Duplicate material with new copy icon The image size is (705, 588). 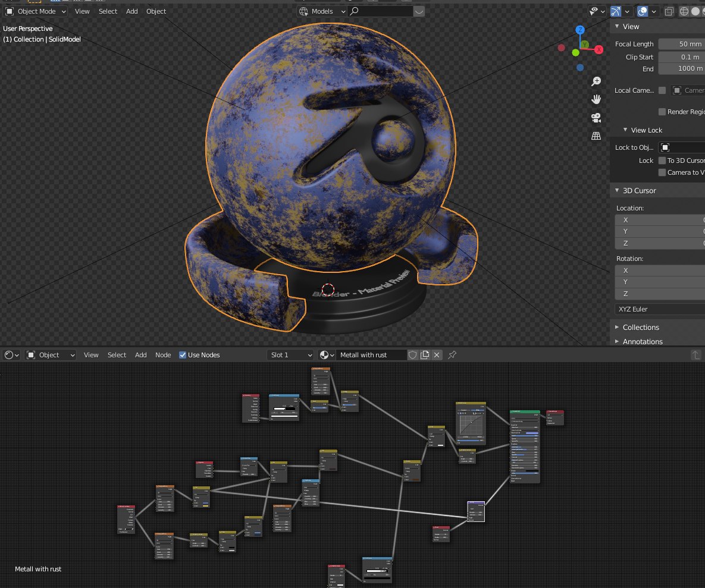coord(424,355)
